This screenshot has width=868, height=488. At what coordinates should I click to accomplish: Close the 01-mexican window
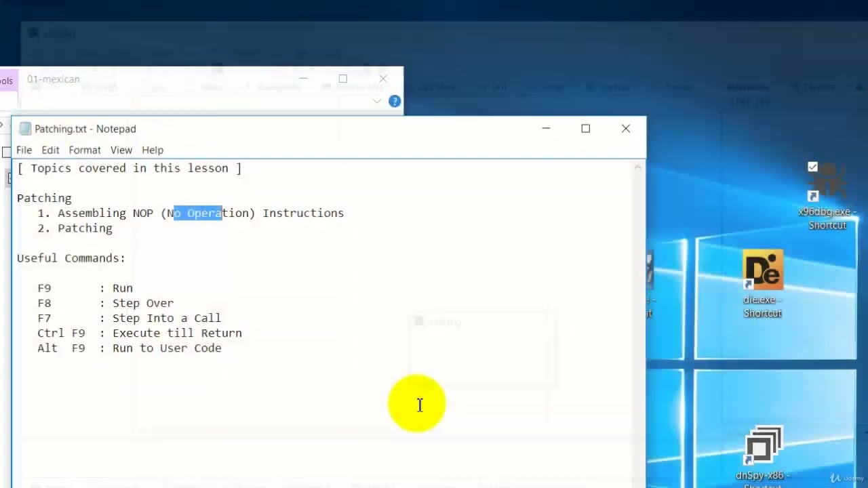[383, 79]
